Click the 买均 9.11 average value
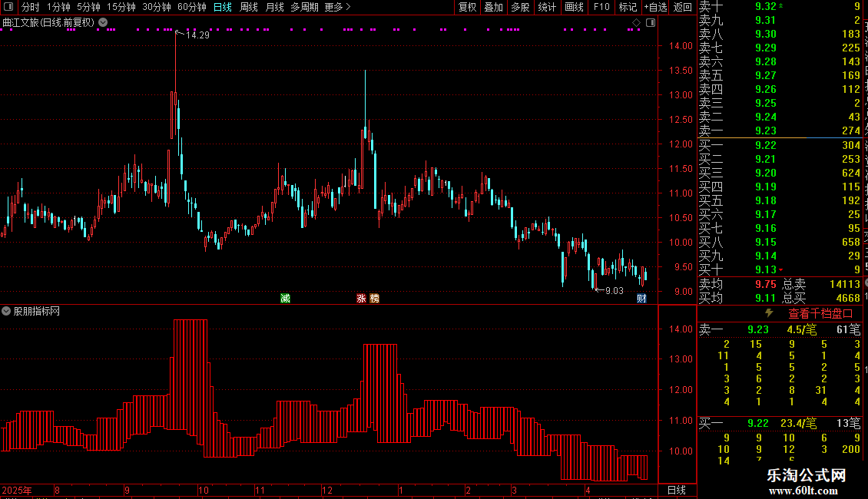The width and height of the screenshot is (868, 499). click(766, 298)
